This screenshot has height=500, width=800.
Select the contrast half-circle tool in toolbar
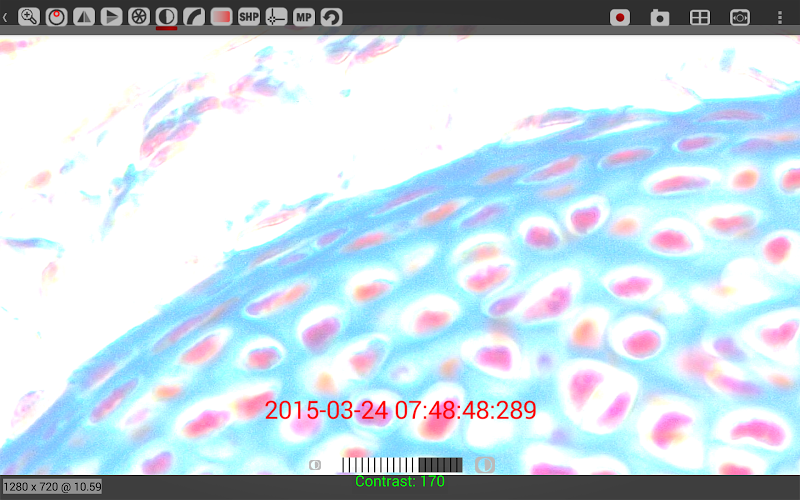click(x=166, y=17)
